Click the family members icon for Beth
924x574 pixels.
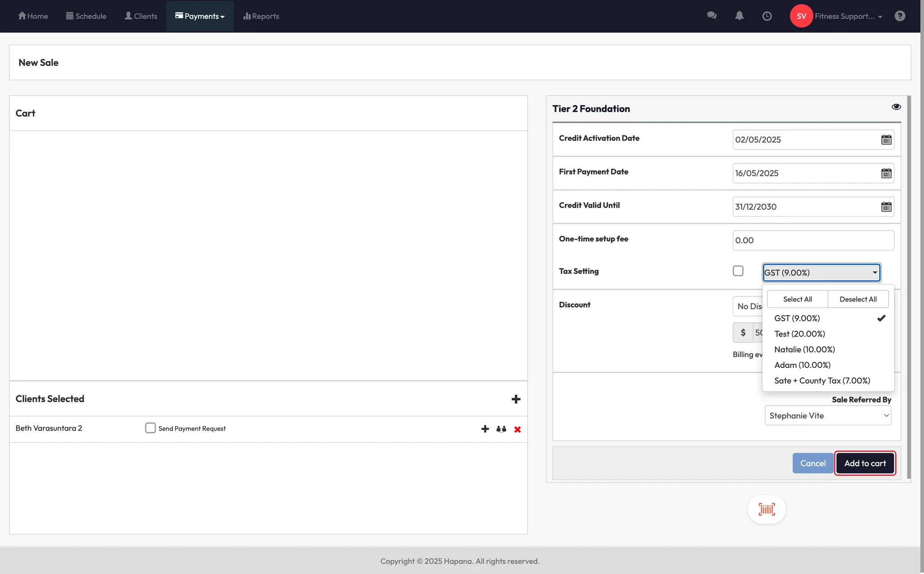click(501, 429)
